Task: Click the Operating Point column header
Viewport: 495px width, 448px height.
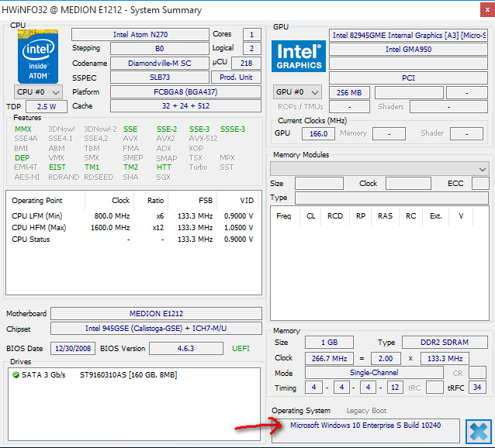Action: click(46, 201)
